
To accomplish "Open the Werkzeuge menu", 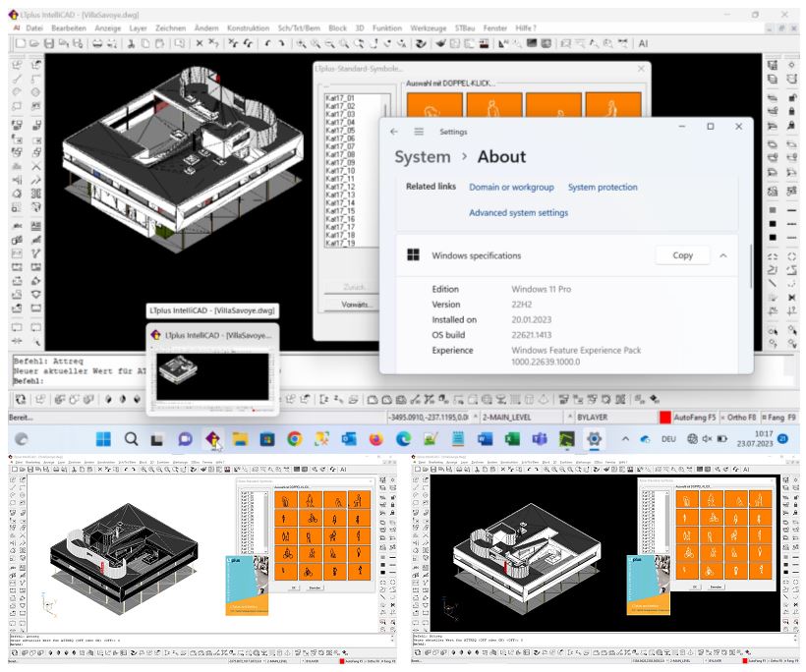I will pos(429,28).
